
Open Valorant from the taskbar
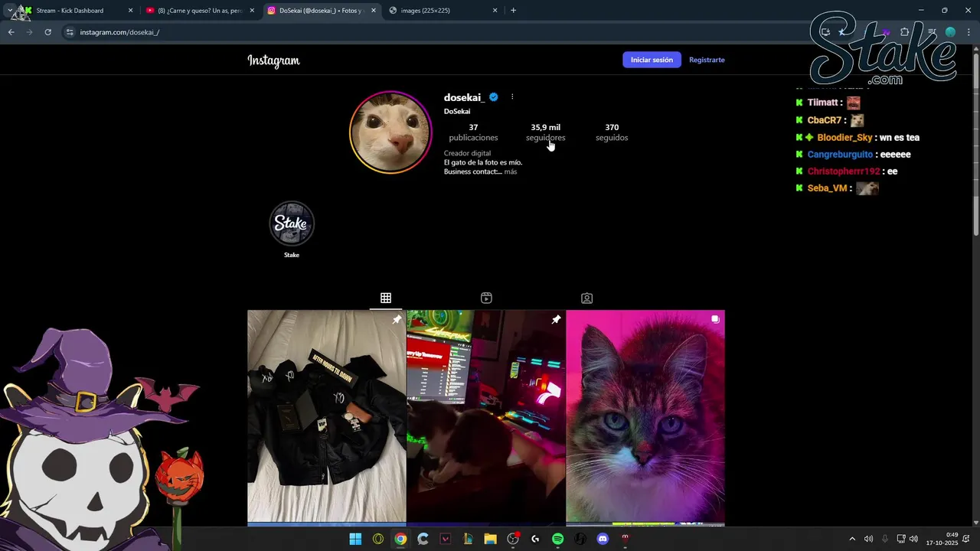tap(445, 539)
